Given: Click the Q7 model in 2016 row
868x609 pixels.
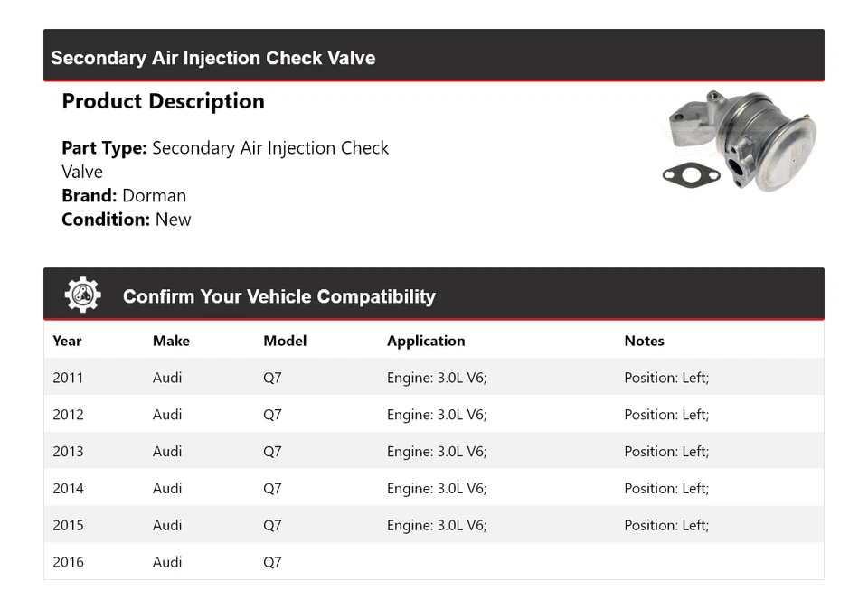Looking at the screenshot, I should pyautogui.click(x=272, y=562).
